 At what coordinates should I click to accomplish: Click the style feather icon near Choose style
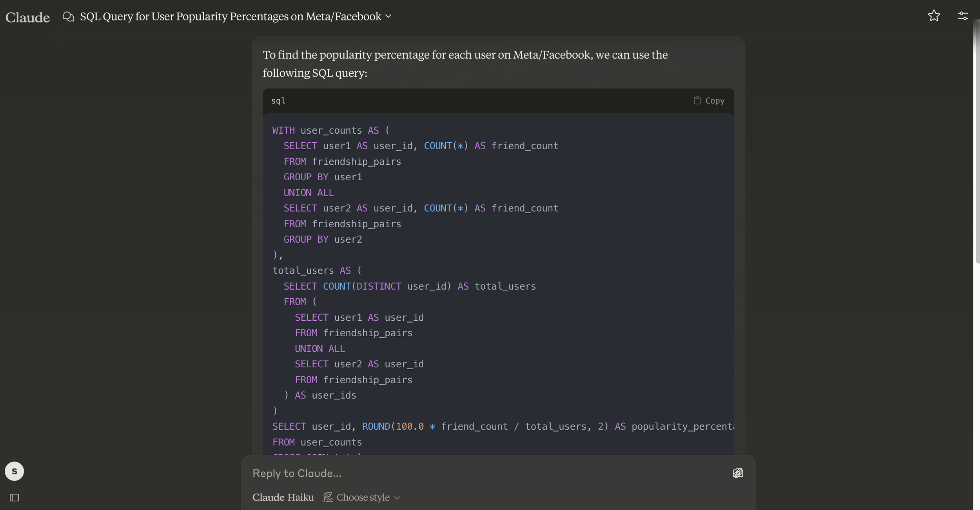pyautogui.click(x=328, y=497)
